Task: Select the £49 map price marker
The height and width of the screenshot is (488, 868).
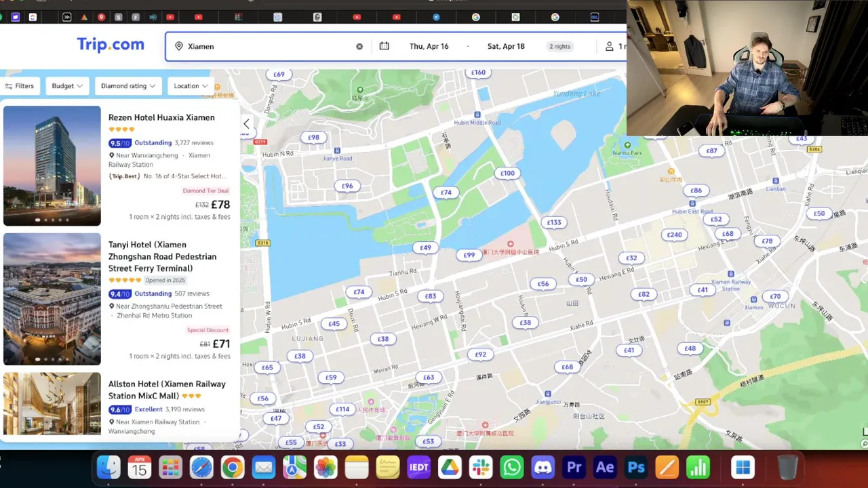Action: coord(425,248)
